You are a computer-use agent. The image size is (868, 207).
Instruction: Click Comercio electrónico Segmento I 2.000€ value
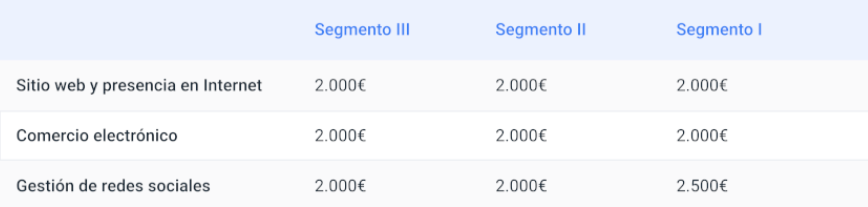pos(702,136)
